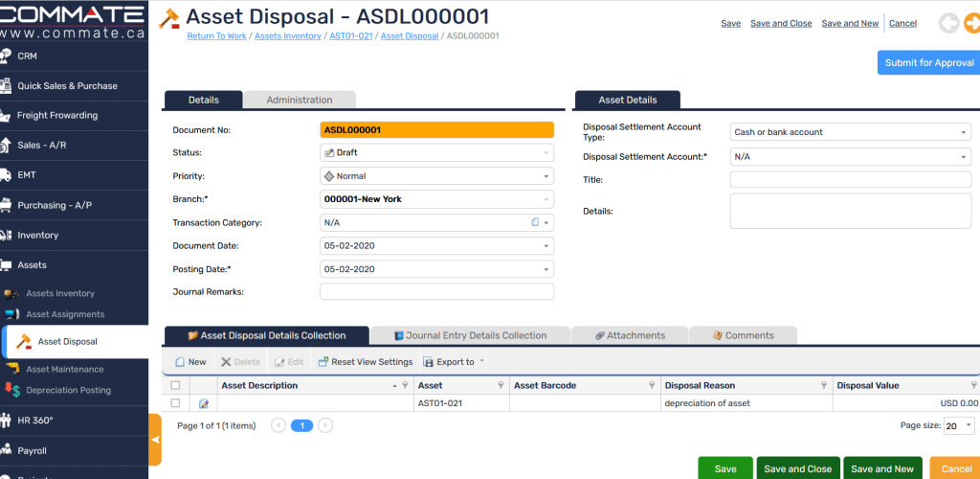Open the Journal Entry Details Collection tab

pyautogui.click(x=470, y=336)
